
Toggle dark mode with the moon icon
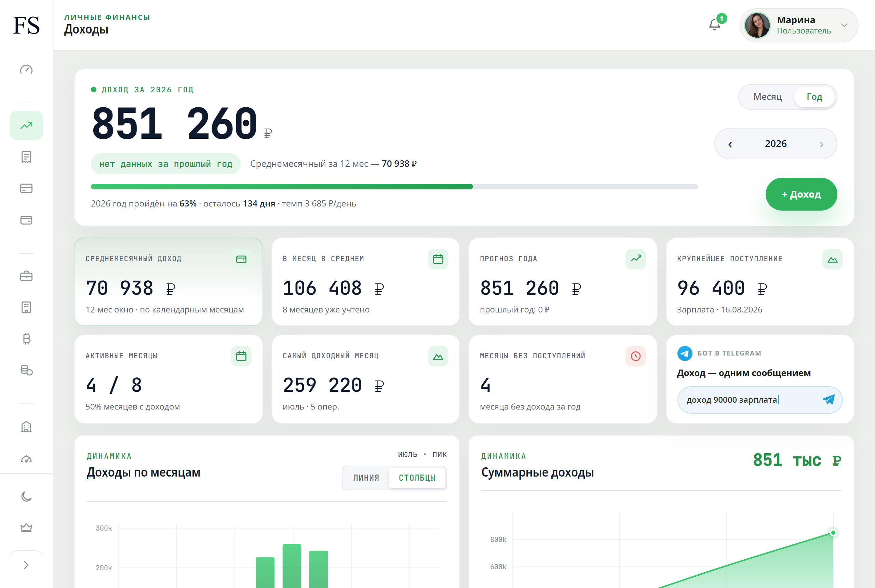click(x=26, y=496)
